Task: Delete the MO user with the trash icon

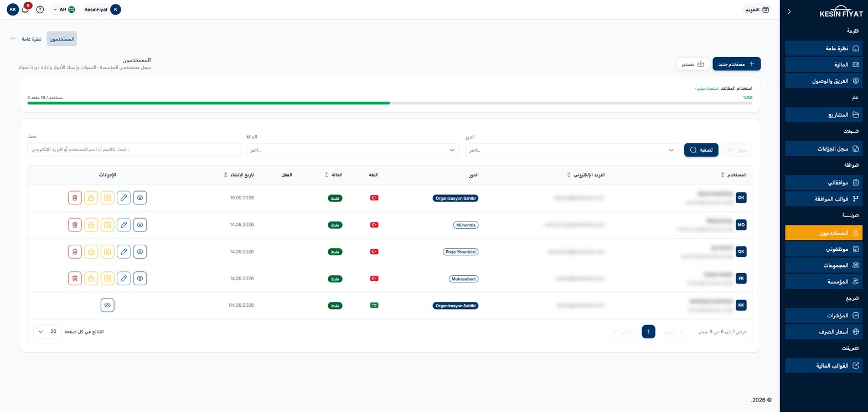Action: coord(75,225)
